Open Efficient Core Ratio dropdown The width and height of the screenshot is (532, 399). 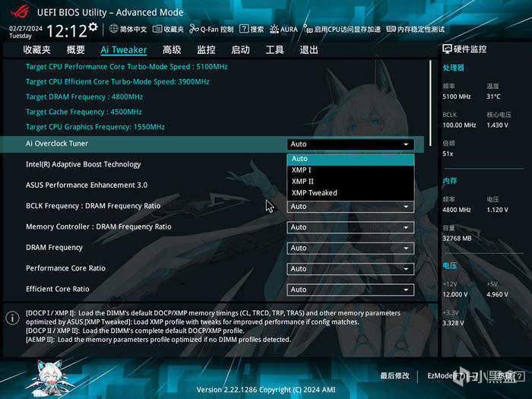[x=350, y=290]
